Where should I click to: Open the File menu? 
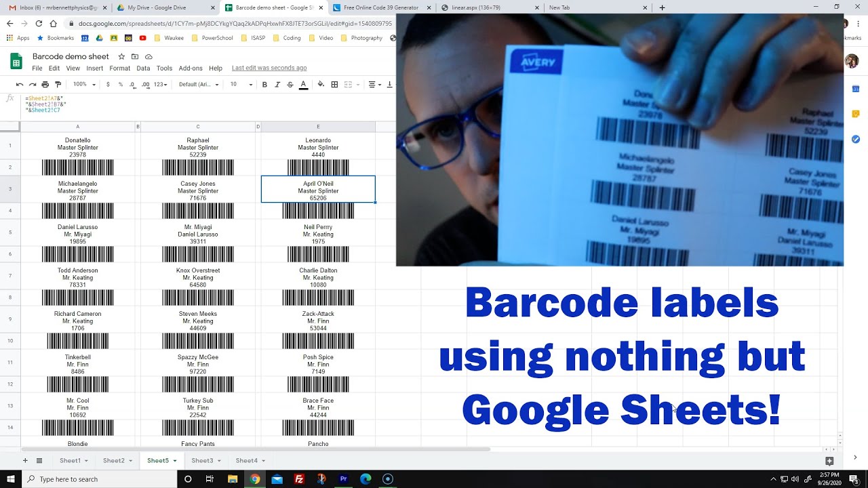37,68
